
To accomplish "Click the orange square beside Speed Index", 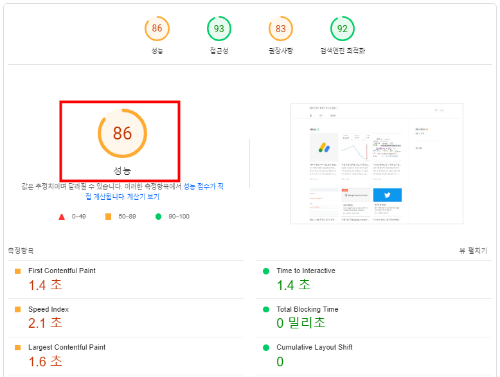I will point(18,310).
